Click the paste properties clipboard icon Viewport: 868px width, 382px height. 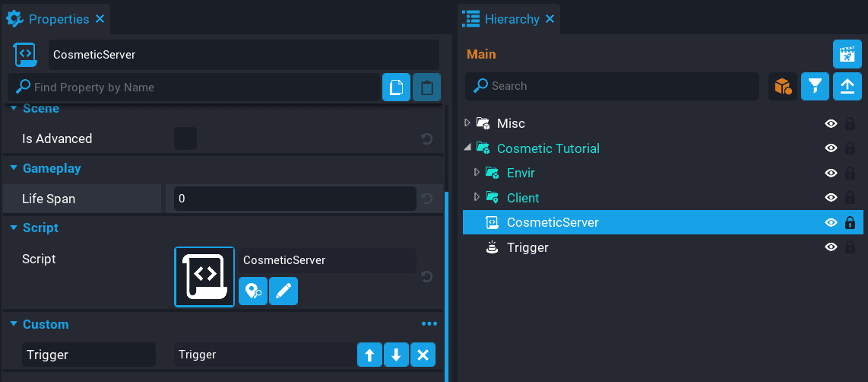click(426, 88)
